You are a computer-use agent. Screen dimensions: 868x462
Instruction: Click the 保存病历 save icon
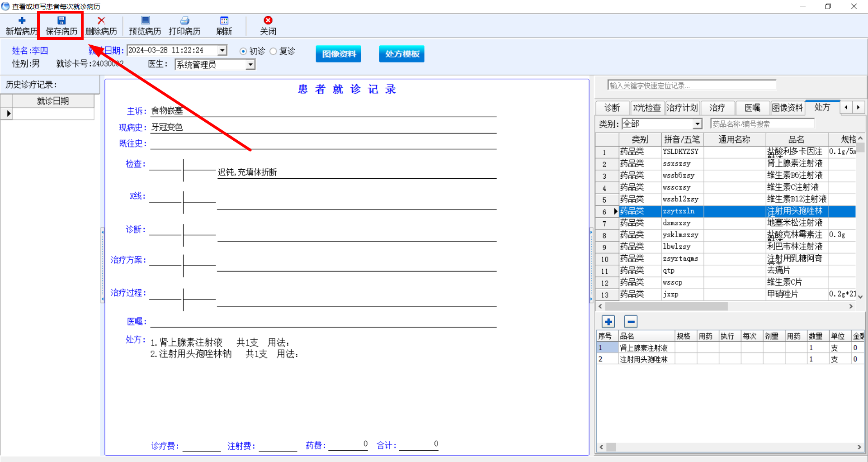[61, 20]
